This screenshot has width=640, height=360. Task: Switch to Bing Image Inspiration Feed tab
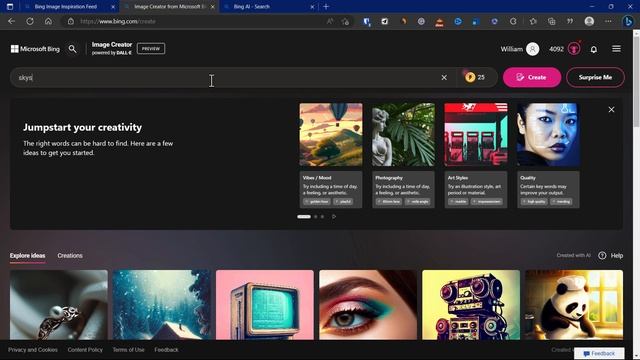coord(65,7)
